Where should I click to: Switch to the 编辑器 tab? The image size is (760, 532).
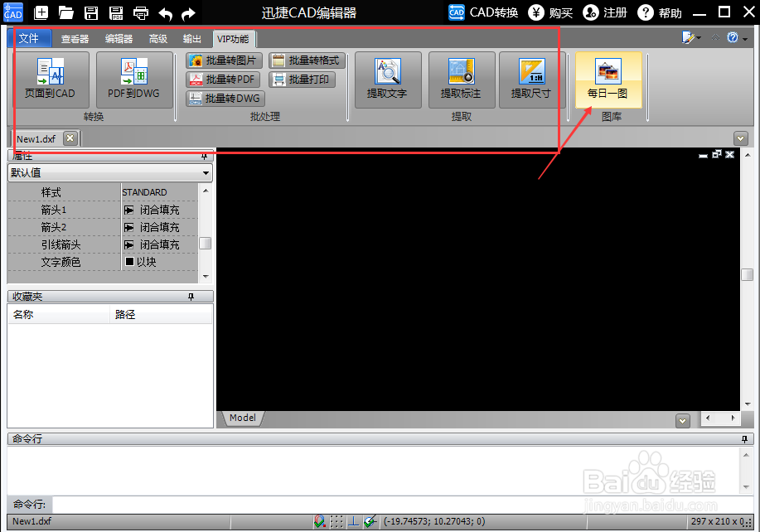click(x=119, y=39)
